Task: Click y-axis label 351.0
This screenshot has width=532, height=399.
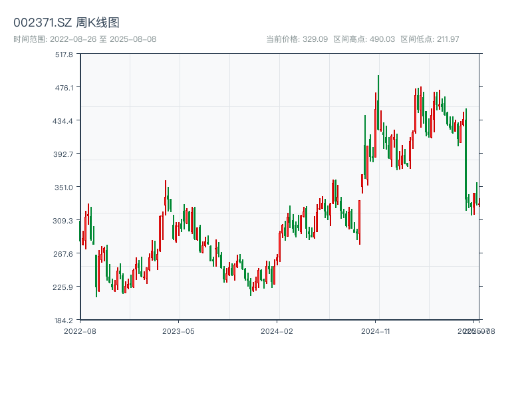Action: [x=64, y=188]
